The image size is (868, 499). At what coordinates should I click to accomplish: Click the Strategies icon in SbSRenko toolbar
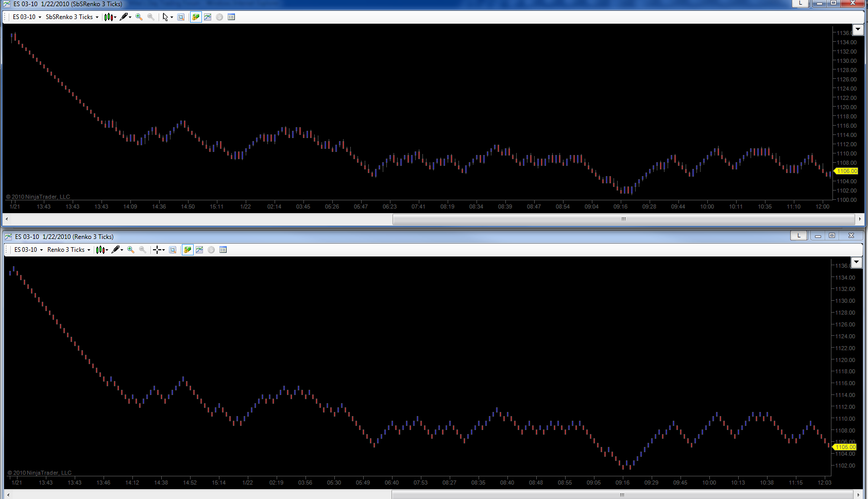[219, 17]
